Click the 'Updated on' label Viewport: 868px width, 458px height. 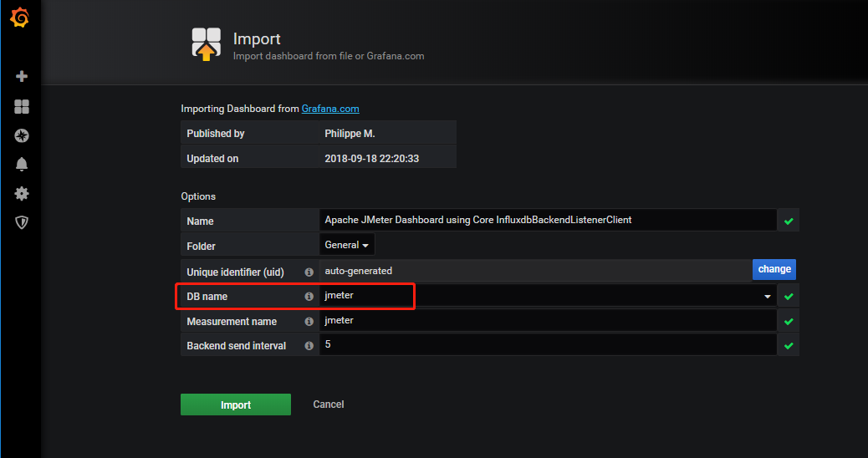tap(212, 159)
